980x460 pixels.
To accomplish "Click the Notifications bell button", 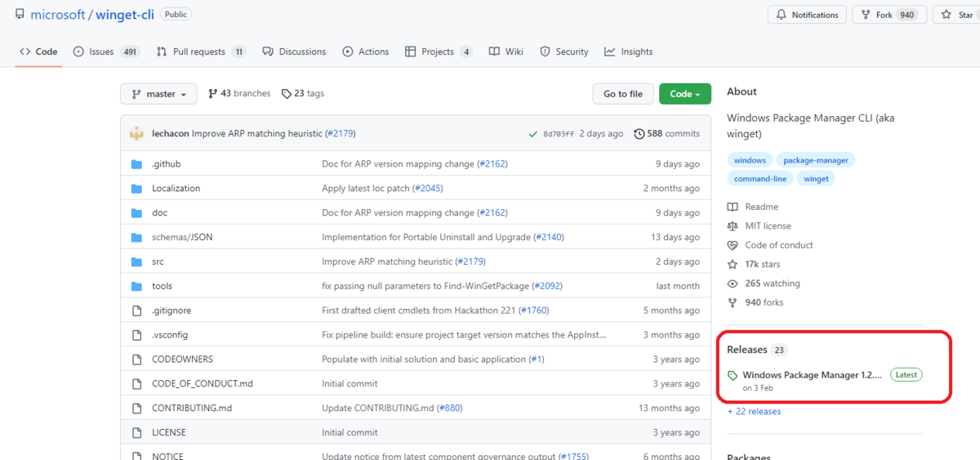I will [x=806, y=15].
